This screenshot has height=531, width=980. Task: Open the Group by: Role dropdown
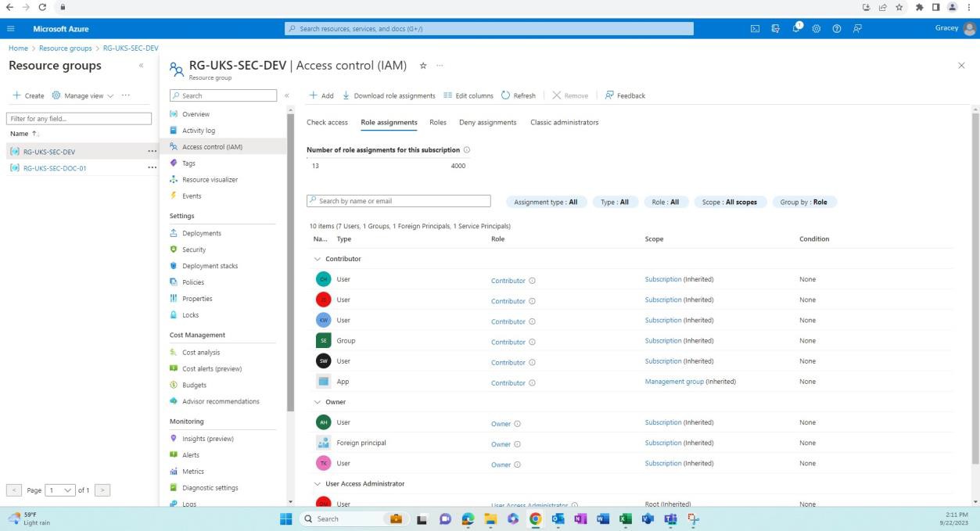(804, 202)
